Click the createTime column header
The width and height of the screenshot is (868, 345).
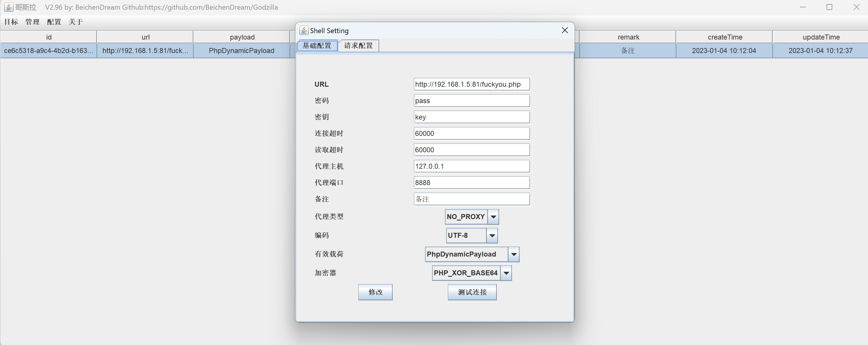pyautogui.click(x=724, y=37)
